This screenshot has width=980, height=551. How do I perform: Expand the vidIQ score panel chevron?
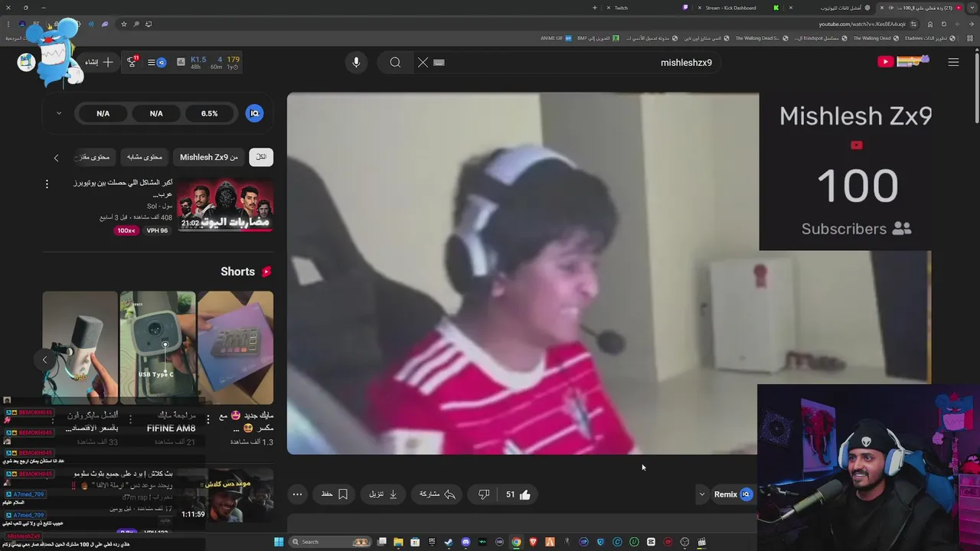[59, 113]
